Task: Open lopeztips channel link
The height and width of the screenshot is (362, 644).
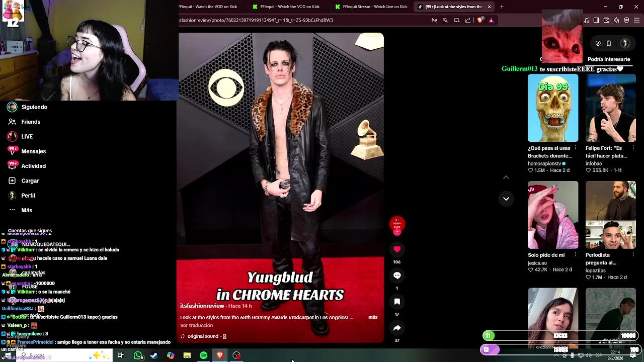Action: (x=595, y=270)
